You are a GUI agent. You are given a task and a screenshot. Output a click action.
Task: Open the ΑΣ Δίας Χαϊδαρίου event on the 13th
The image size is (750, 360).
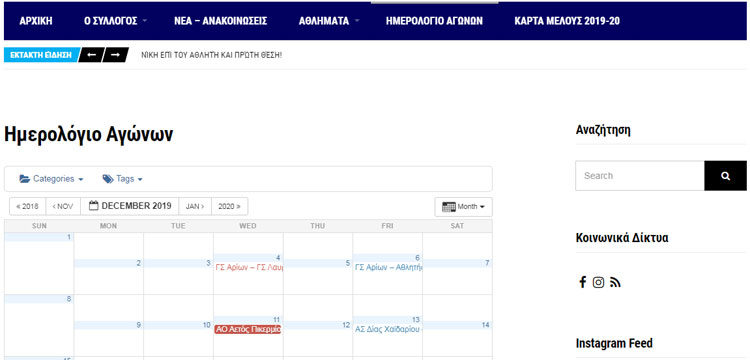(387, 329)
